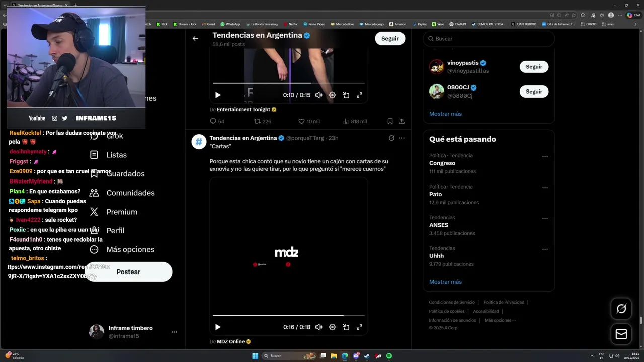The width and height of the screenshot is (644, 362).
Task: Open more options for the ANSES trend
Action: (x=545, y=219)
